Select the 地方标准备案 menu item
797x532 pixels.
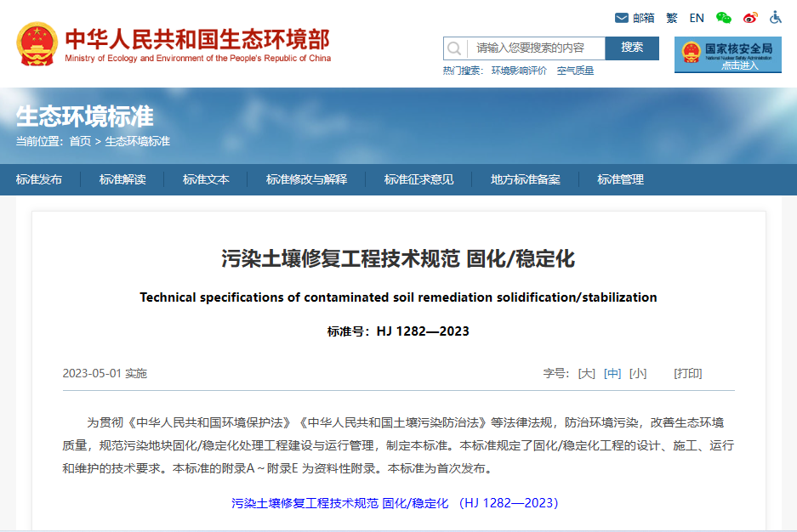(525, 180)
